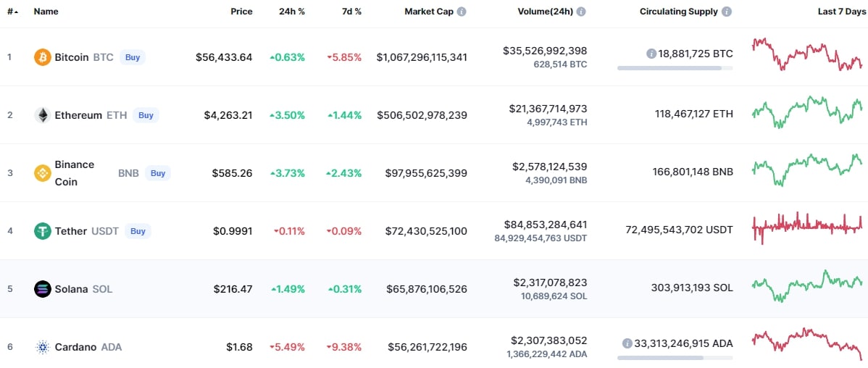Open the Tether coin name link

(x=71, y=231)
